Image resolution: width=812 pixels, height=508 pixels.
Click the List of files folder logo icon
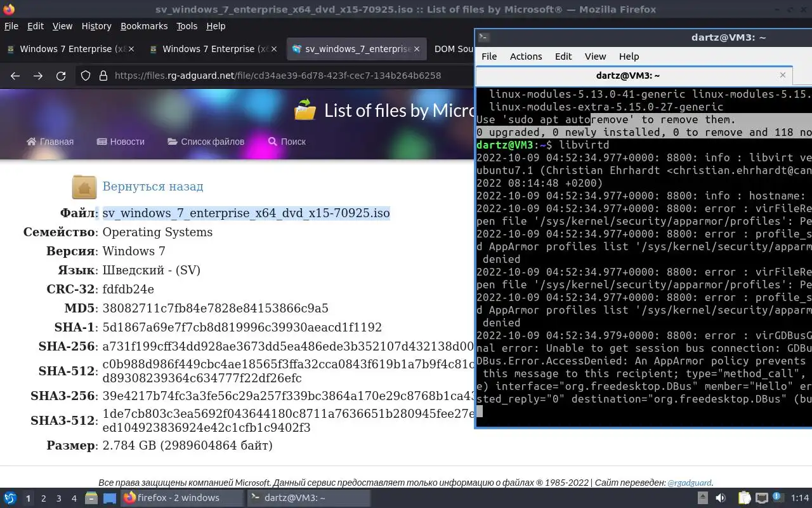tap(305, 110)
